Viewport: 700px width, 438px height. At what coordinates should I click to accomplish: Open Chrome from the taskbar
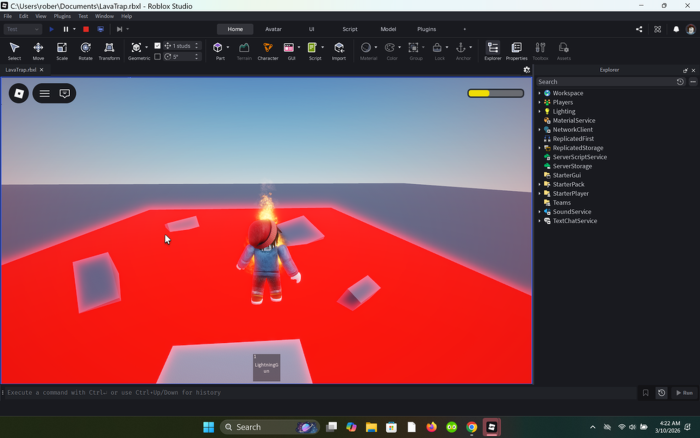tap(471, 427)
